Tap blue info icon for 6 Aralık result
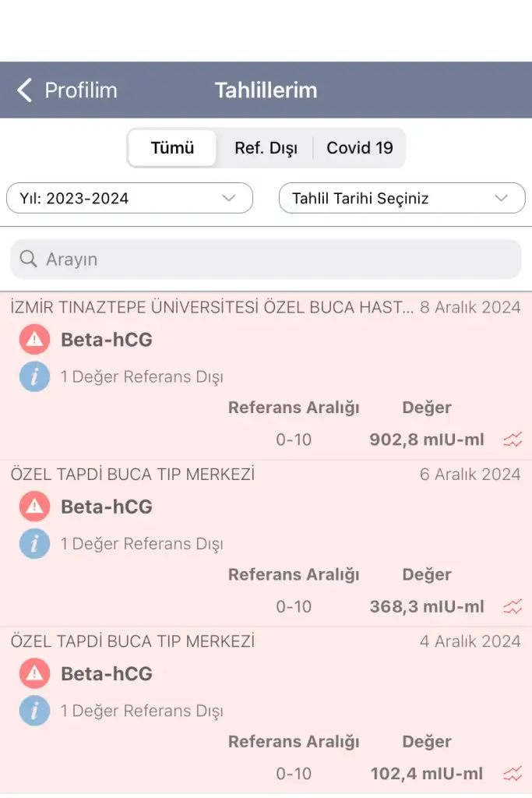Viewport: 532px width, 798px height. coord(34,544)
